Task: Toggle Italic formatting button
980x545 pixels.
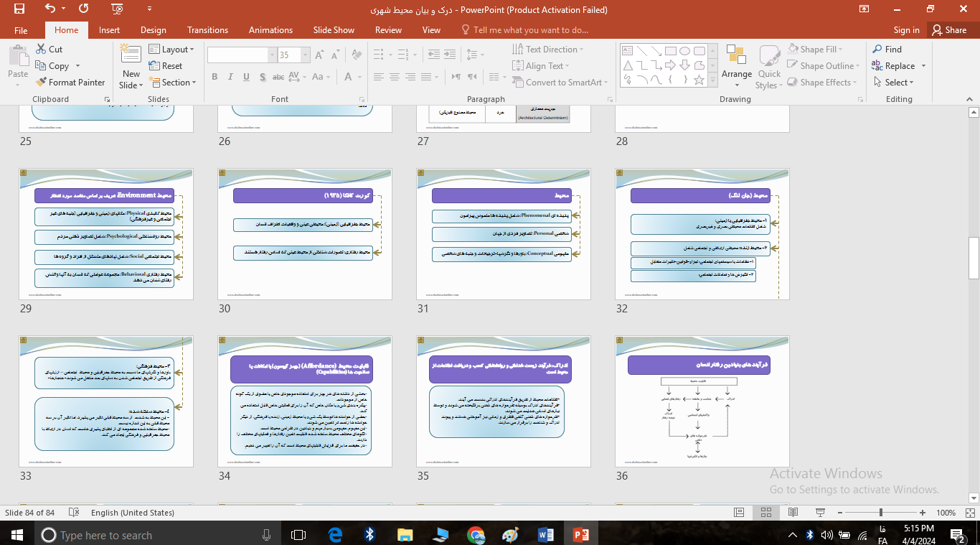Action: point(230,77)
